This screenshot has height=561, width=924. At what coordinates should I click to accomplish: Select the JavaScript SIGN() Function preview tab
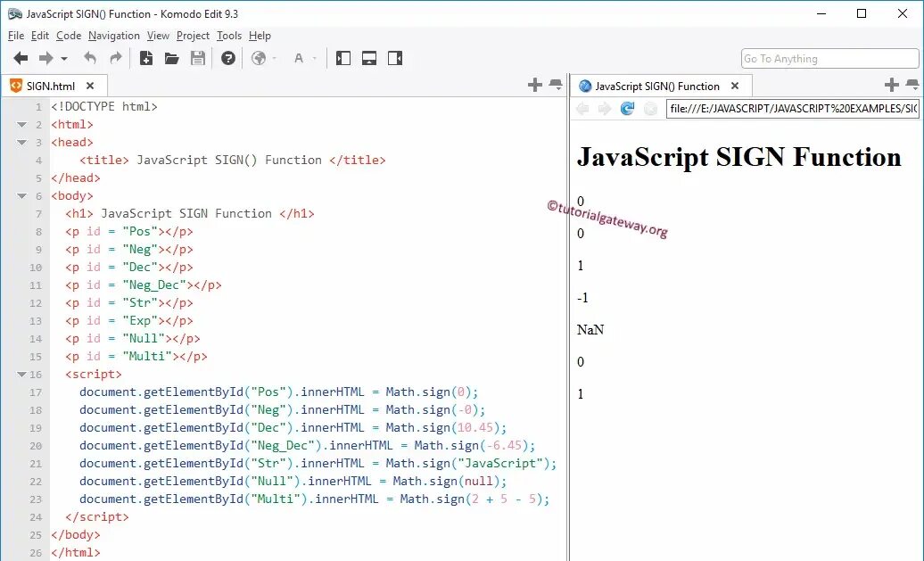coord(657,86)
